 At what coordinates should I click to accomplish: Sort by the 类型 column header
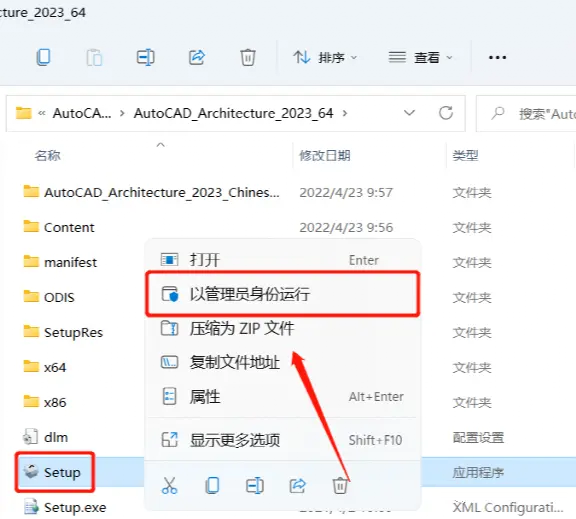coord(465,156)
